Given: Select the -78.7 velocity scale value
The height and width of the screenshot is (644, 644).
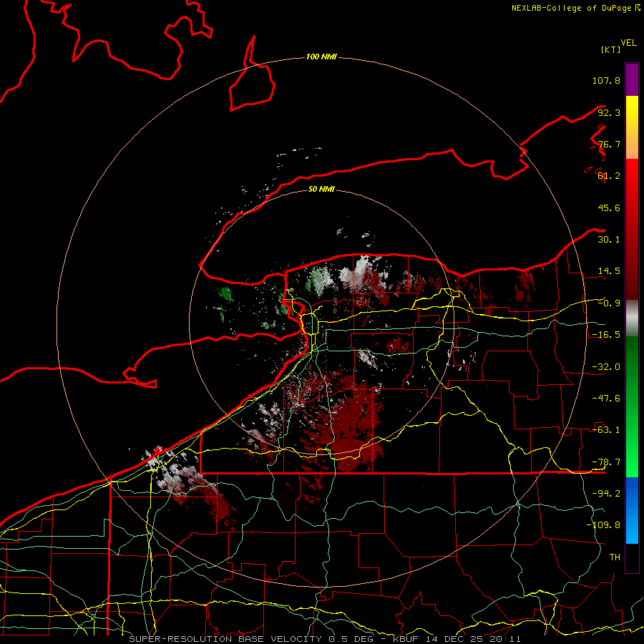Looking at the screenshot, I should (606, 462).
